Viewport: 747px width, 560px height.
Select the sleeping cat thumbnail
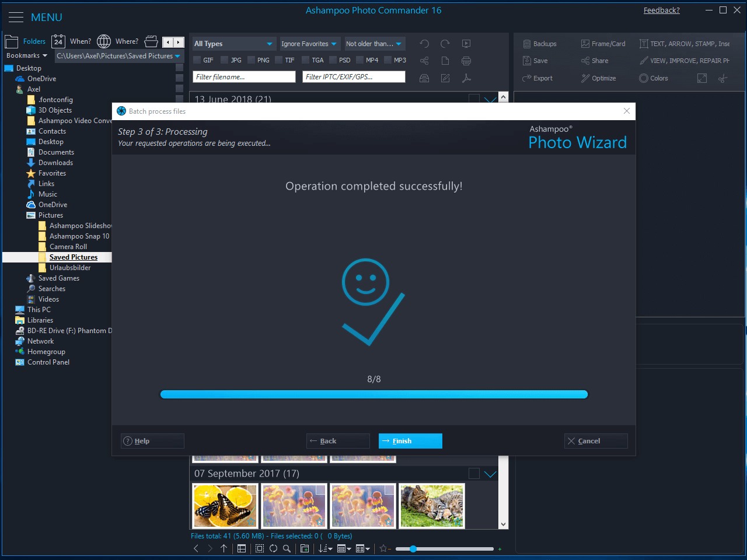pyautogui.click(x=432, y=506)
